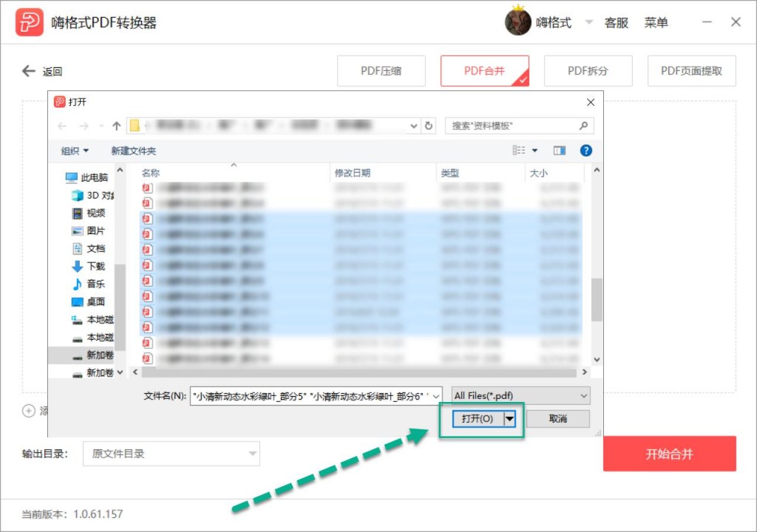This screenshot has height=532, width=757.
Task: Click the file list scroll down arrow
Action: [x=597, y=360]
